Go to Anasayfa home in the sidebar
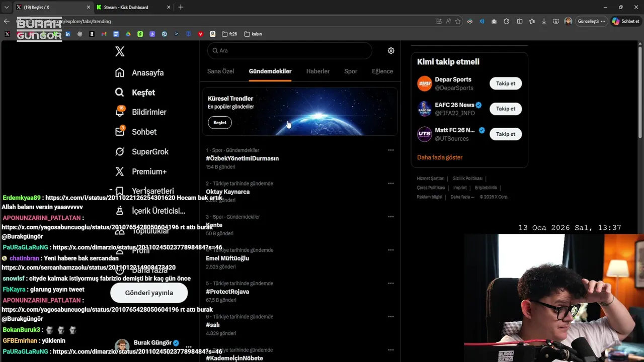The width and height of the screenshot is (644, 362). point(139,72)
